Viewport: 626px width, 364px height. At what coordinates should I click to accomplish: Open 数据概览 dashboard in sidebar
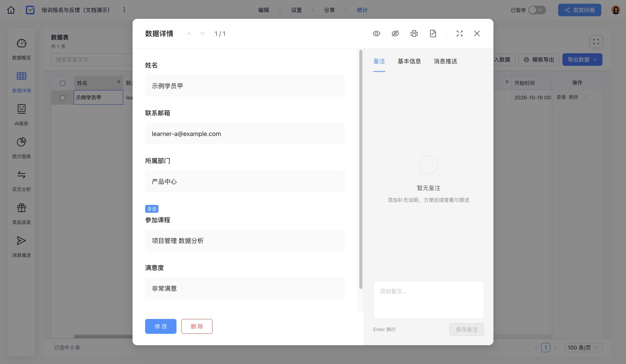pos(22,49)
